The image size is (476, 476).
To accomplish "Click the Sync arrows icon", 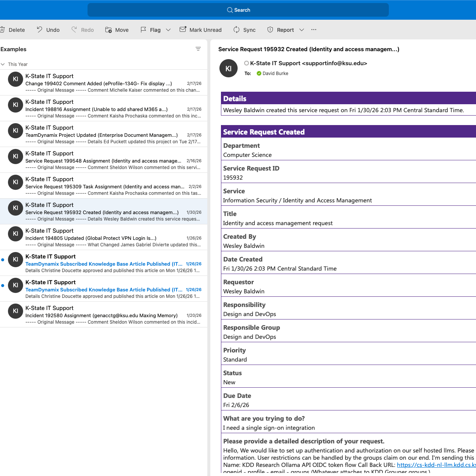I will (236, 30).
